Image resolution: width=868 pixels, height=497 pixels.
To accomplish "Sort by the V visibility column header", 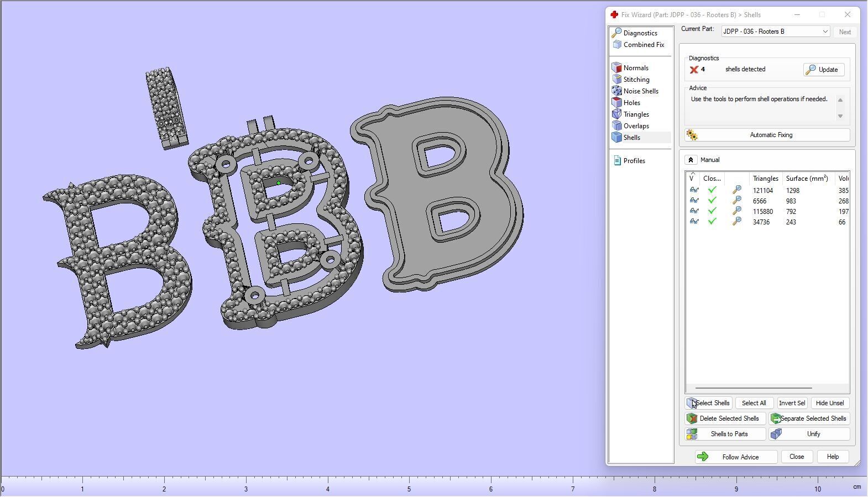I will click(693, 179).
